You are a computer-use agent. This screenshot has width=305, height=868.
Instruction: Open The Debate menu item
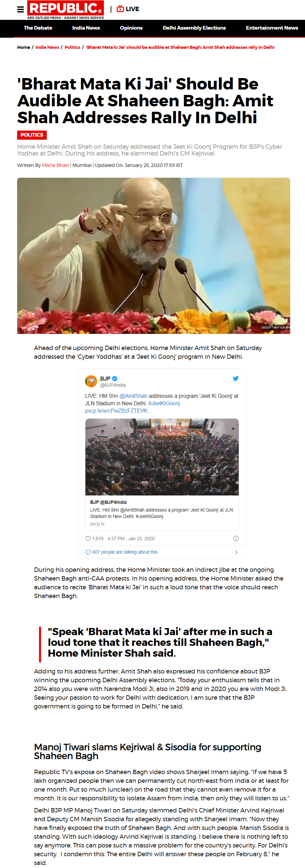[x=38, y=28]
